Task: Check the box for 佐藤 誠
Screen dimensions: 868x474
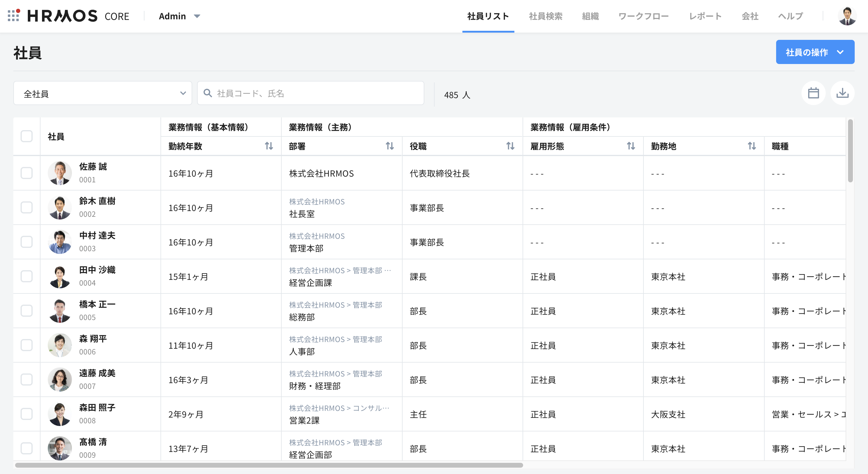Action: point(27,173)
